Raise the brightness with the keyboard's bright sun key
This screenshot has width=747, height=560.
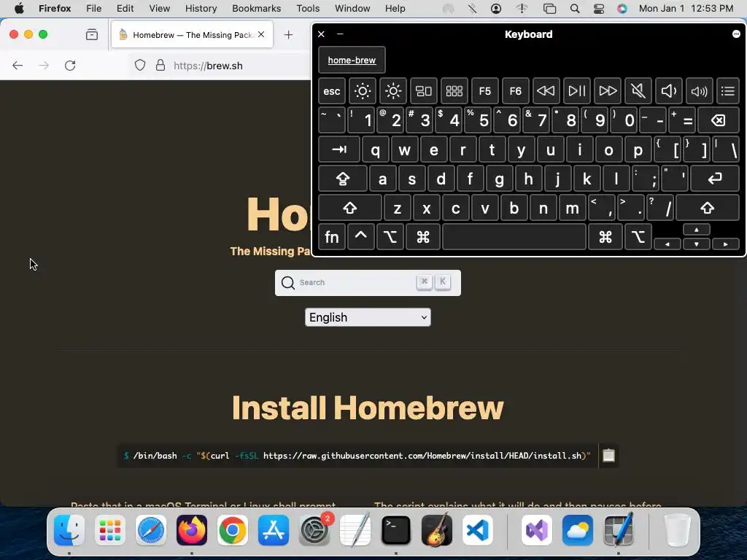pos(393,91)
